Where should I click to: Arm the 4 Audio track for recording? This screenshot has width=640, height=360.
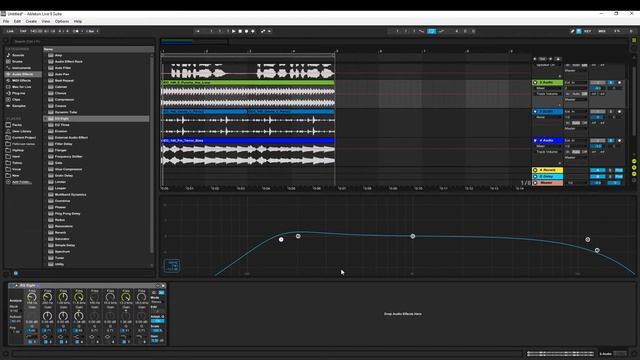(x=620, y=140)
